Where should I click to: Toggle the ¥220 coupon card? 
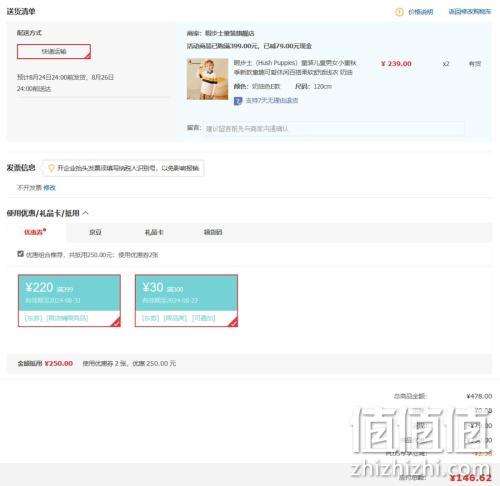(69, 301)
